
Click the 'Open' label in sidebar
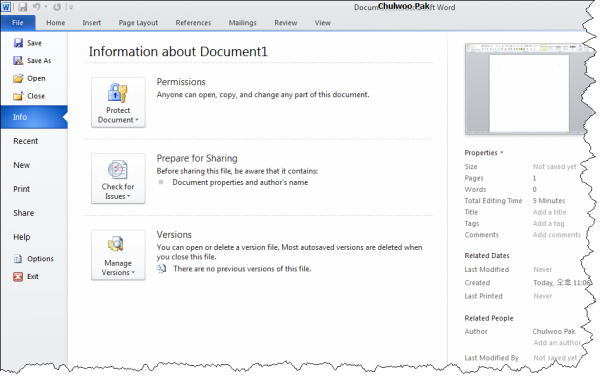36,78
